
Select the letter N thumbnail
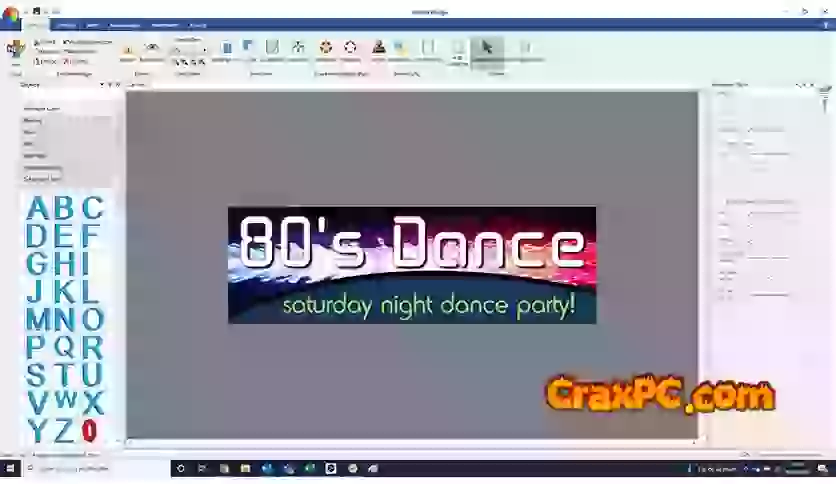click(64, 319)
